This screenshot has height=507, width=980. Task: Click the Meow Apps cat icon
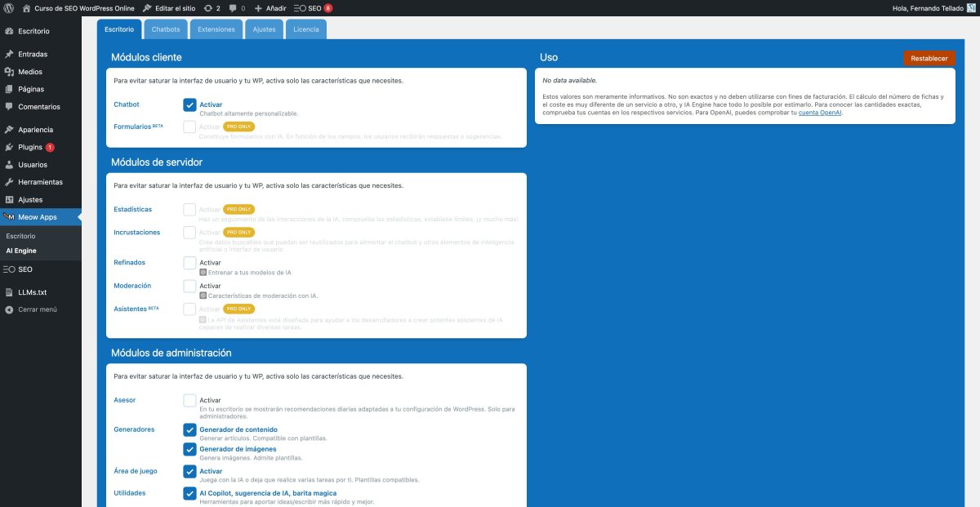click(x=9, y=217)
